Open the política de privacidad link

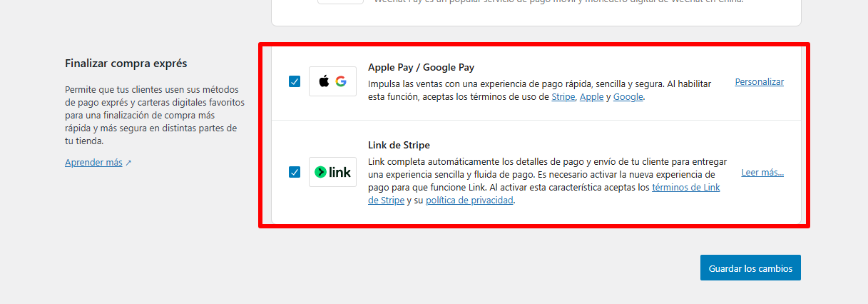(469, 201)
